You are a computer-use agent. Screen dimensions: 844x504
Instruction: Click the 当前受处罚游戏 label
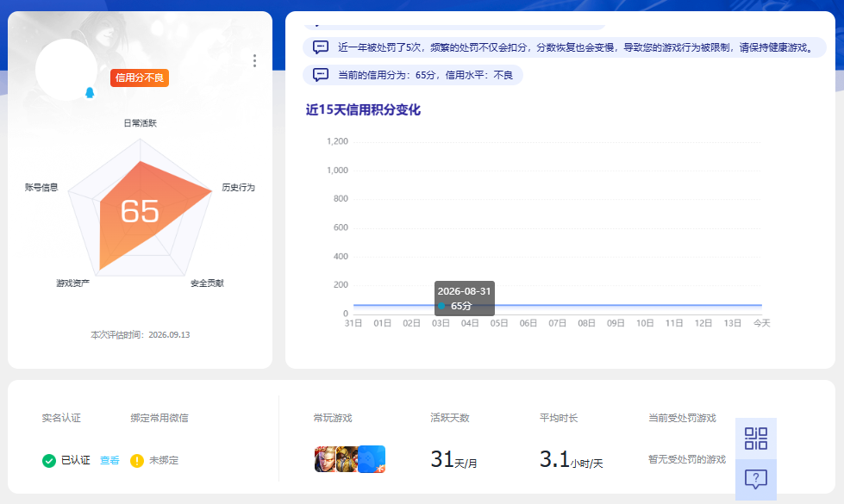click(x=682, y=418)
